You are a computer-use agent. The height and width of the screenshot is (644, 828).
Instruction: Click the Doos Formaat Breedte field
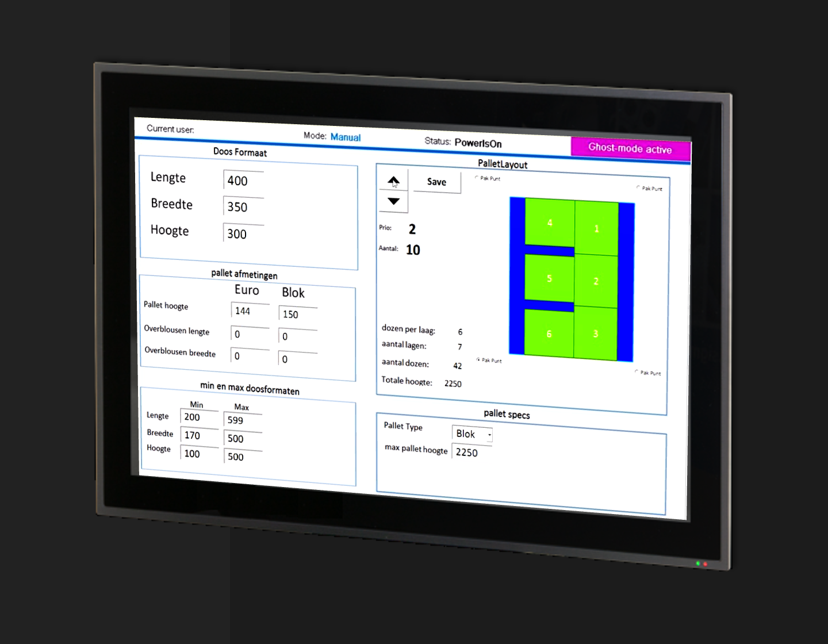tap(243, 207)
